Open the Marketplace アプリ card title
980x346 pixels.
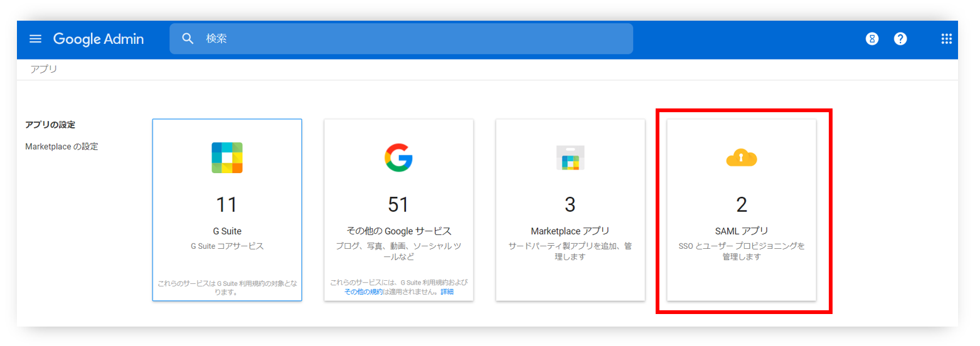pyautogui.click(x=570, y=231)
